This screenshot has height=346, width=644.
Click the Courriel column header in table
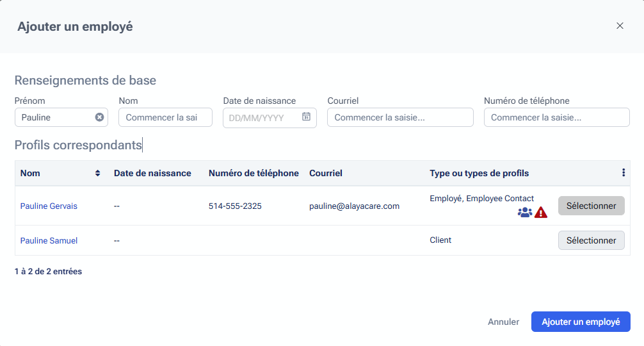pos(326,173)
